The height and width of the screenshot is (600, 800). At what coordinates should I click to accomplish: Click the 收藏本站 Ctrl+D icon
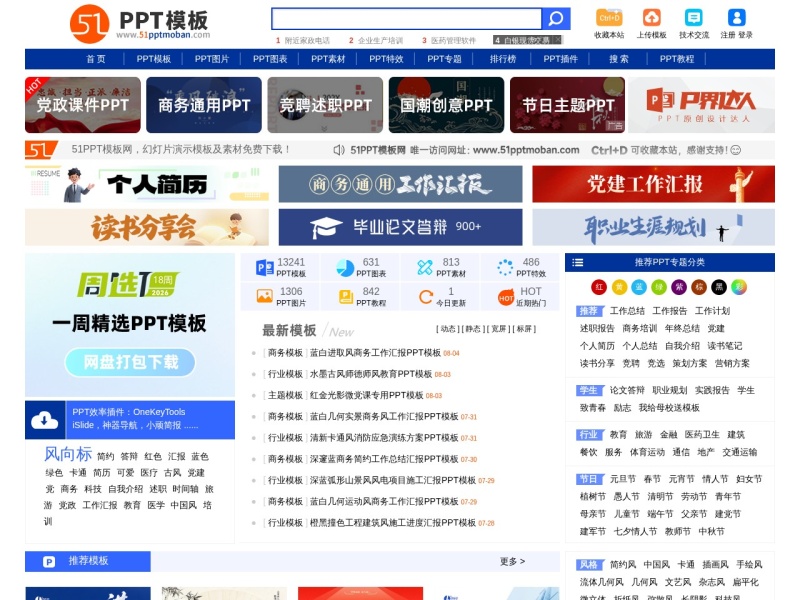pos(609,17)
